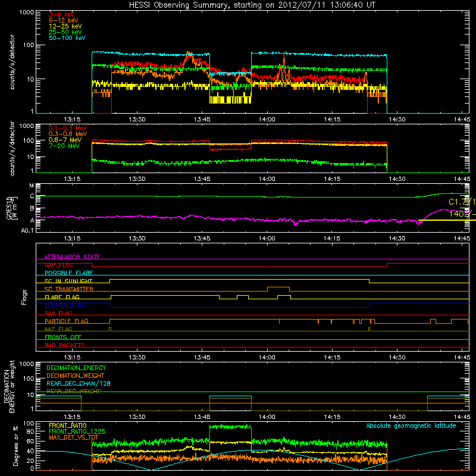Viewport: 476px width, 476px height.
Task: Click the DECIMATION_ENERGY legend entry
Action: click(x=76, y=368)
